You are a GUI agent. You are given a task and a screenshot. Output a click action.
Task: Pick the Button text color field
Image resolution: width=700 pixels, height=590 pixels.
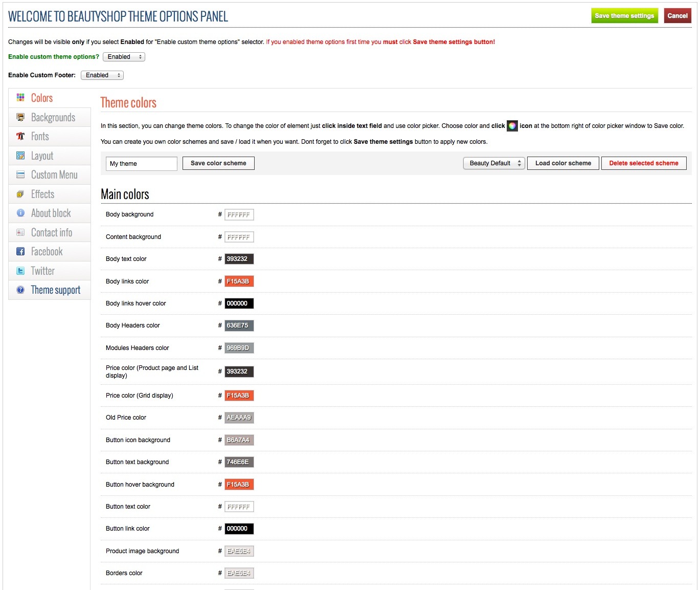point(239,507)
